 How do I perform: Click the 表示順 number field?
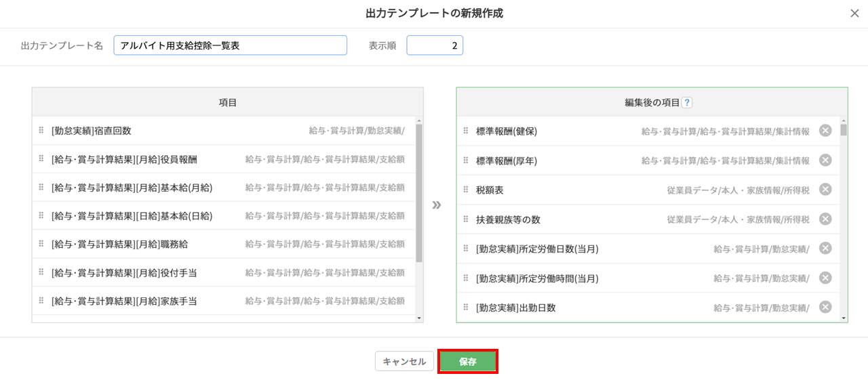tap(434, 45)
